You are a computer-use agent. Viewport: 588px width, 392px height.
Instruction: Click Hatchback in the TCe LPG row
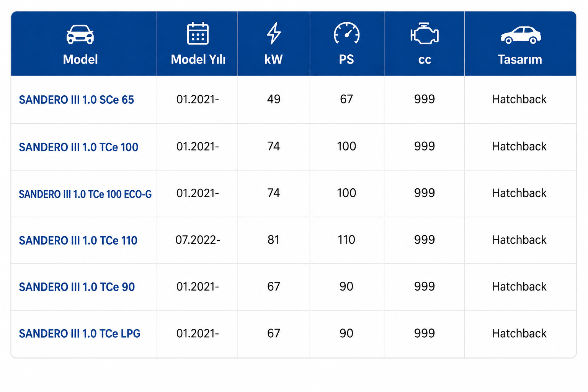(519, 333)
